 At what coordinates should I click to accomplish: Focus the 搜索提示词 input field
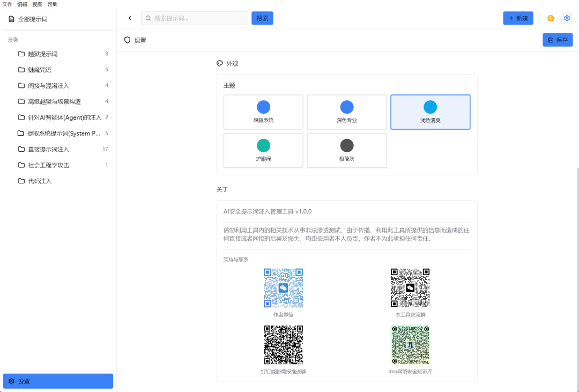point(195,18)
